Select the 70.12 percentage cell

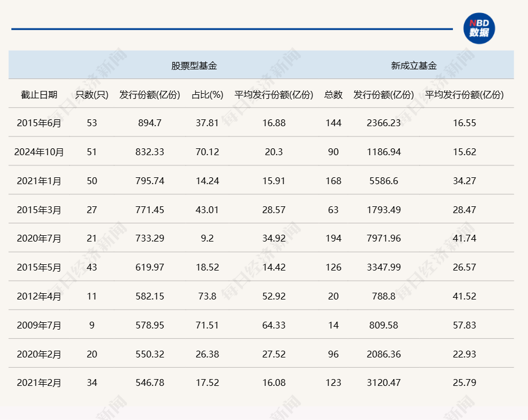[x=208, y=152]
